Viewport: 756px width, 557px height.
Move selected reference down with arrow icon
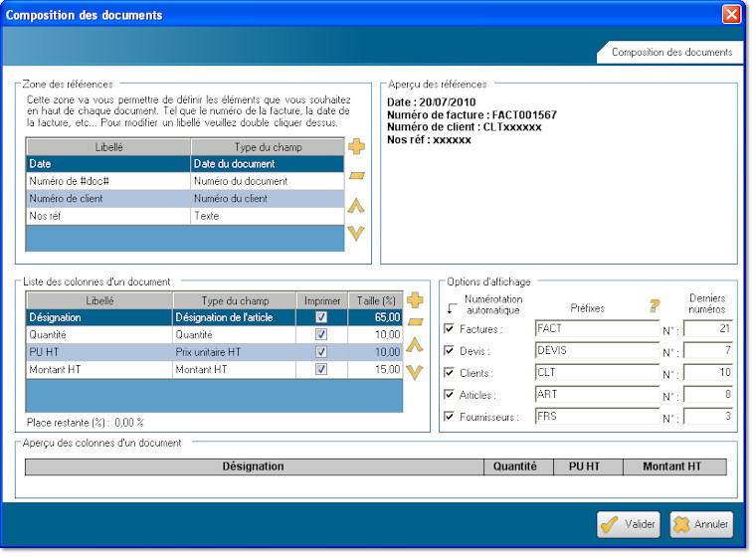(x=356, y=234)
